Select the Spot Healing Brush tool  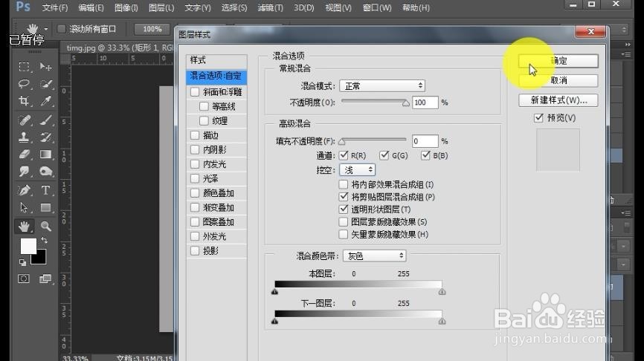point(24,120)
